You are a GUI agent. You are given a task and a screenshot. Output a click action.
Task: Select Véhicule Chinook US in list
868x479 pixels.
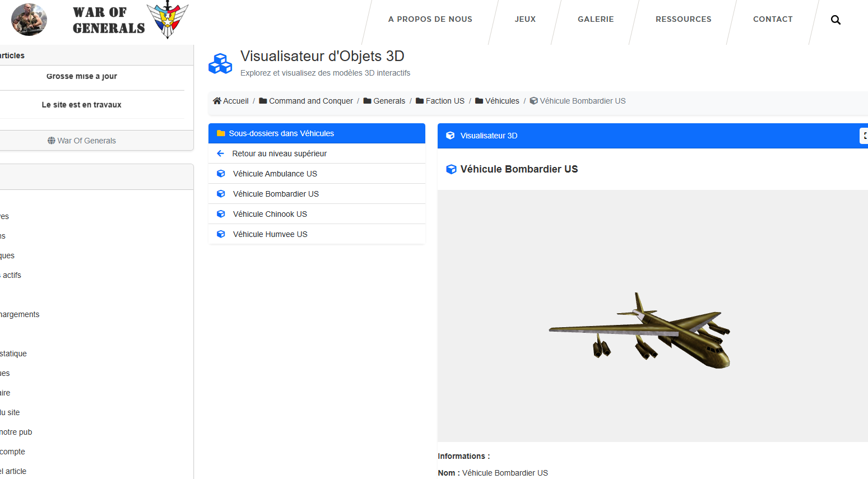(317, 214)
